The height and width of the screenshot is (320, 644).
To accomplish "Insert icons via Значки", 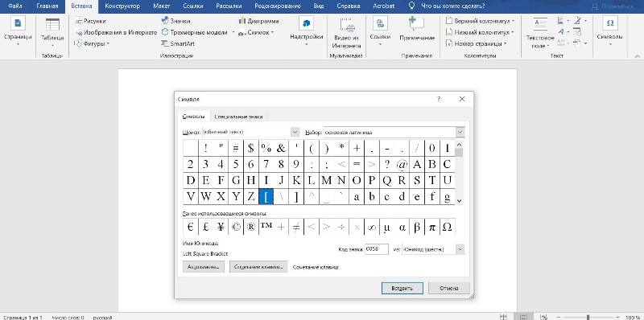I will pyautogui.click(x=175, y=21).
